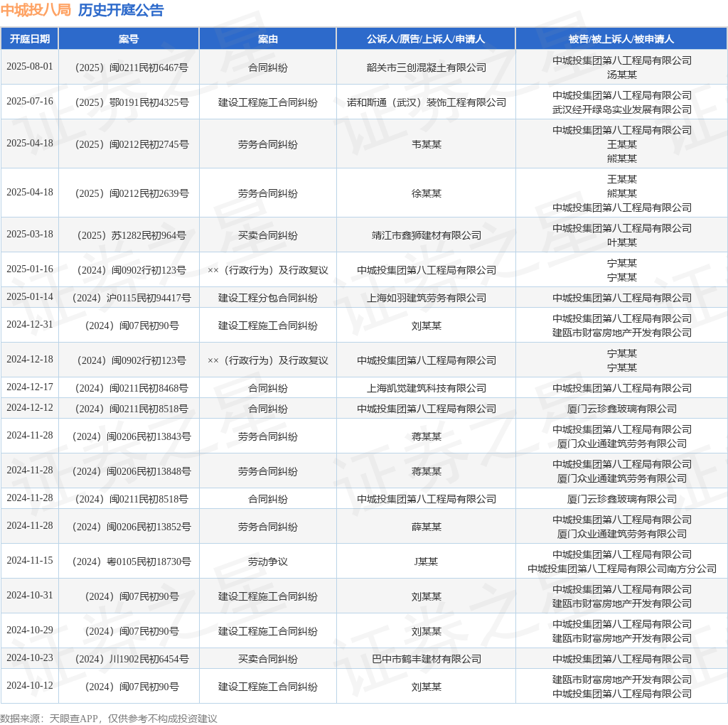
Task: Click defendant 武汉经开绿岛实业发展有限公司
Action: [x=621, y=109]
